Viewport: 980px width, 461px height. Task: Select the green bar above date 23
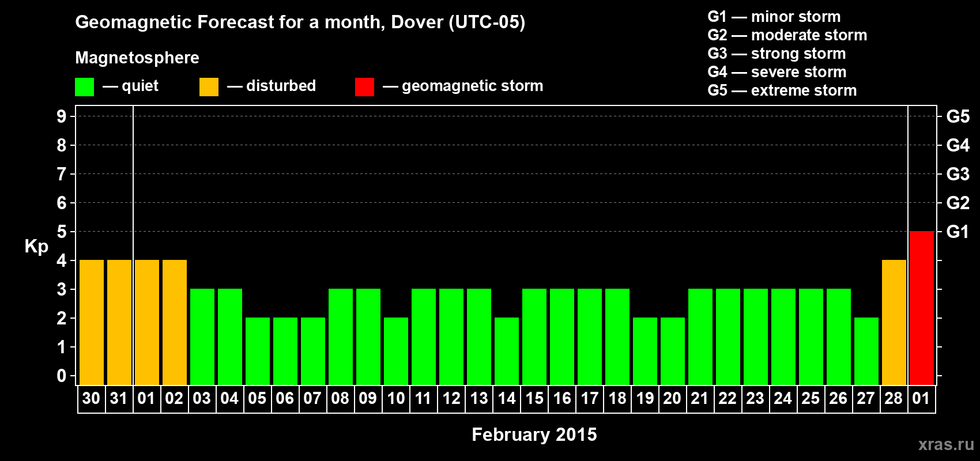(x=756, y=337)
